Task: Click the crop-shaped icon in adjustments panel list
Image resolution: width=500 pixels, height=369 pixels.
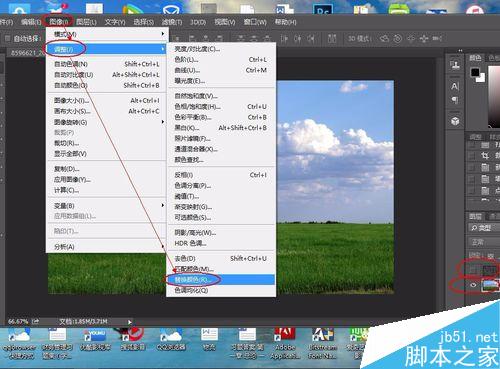Action: 485,155
